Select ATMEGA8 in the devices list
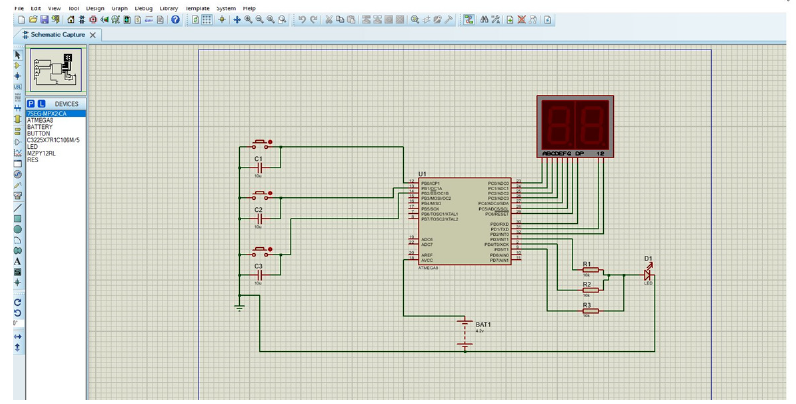The height and width of the screenshot is (404, 796). (x=40, y=121)
